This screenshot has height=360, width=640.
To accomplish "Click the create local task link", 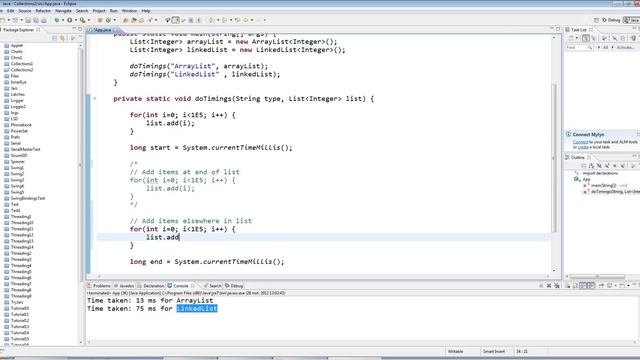I will (583, 147).
